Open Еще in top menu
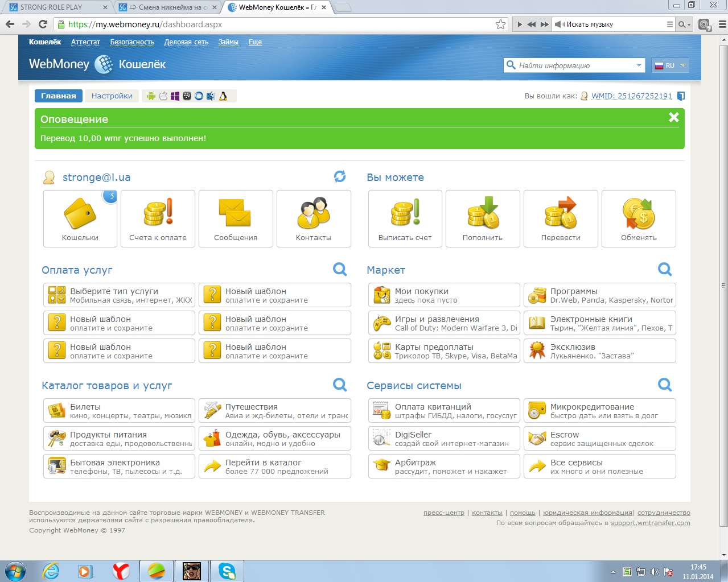728x582 pixels. tap(255, 42)
